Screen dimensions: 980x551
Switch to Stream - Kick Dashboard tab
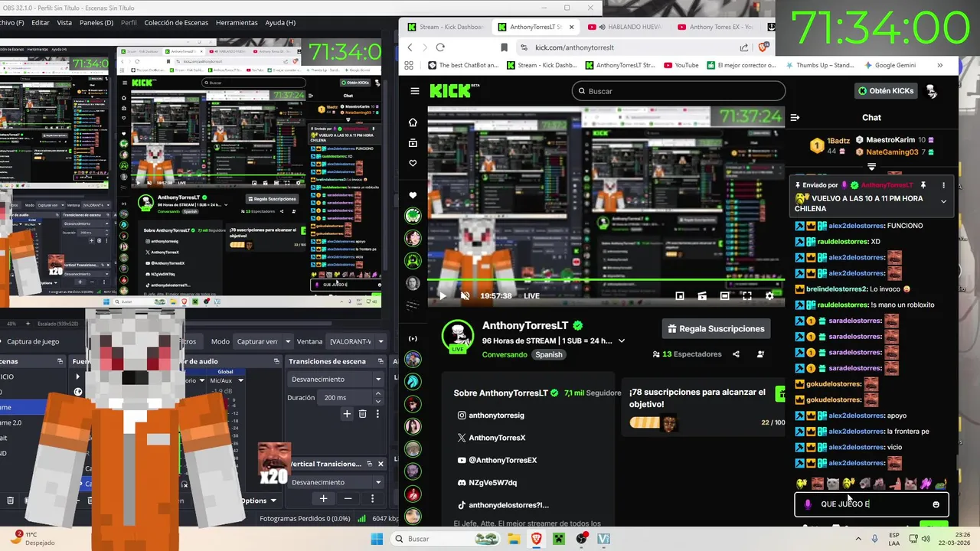pos(446,27)
